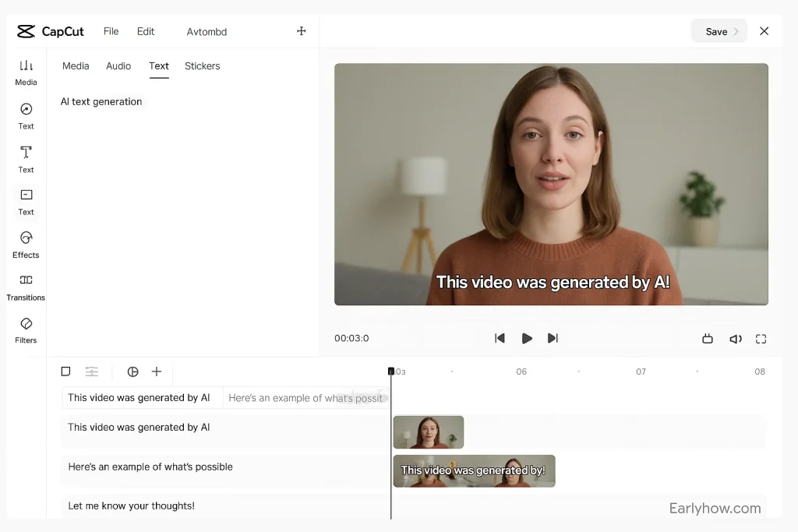Click the plus icon in timeline toolbar

point(157,372)
